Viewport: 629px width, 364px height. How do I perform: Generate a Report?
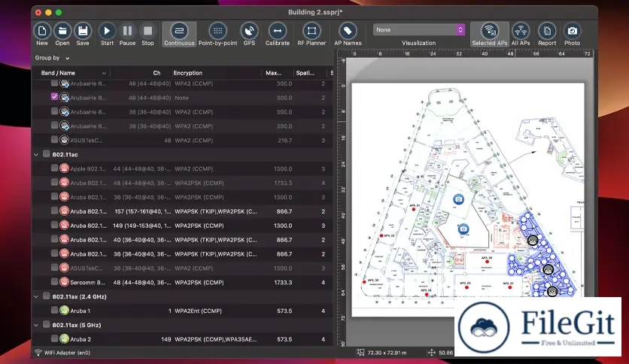[547, 34]
